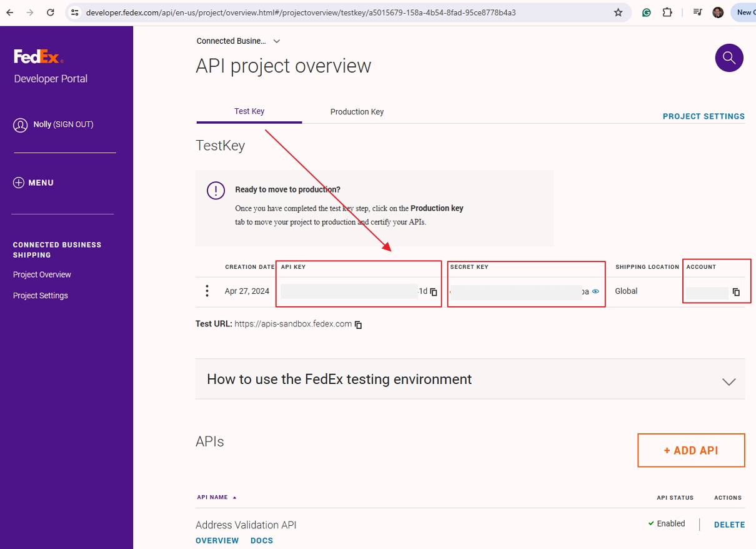
Task: Click the Enabled API status
Action: (x=667, y=524)
